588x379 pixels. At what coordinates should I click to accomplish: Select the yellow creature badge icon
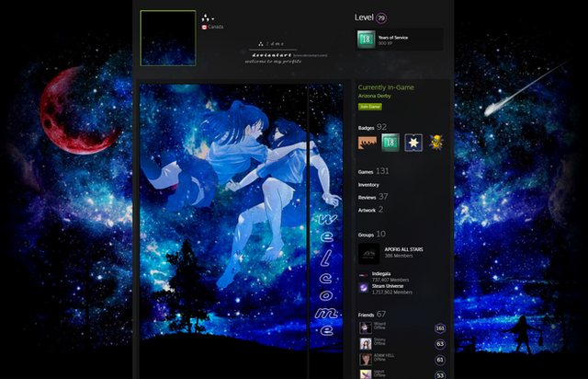point(436,143)
